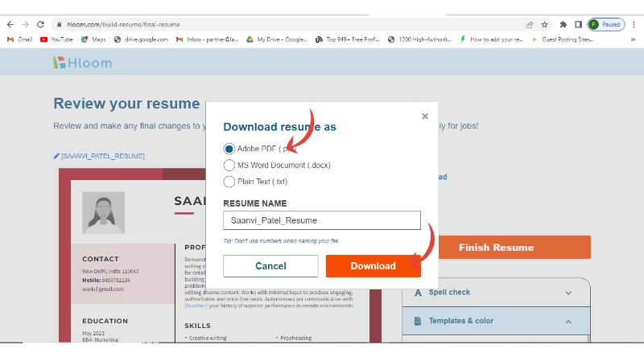Viewport: 644px width, 361px height.
Task: Click the browser back arrow
Action: tap(10, 25)
